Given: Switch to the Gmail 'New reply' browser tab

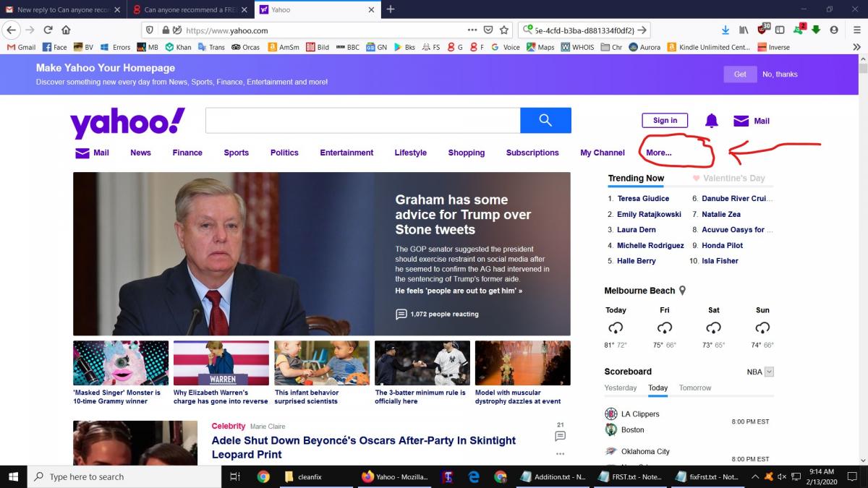Looking at the screenshot, I should click(x=64, y=9).
